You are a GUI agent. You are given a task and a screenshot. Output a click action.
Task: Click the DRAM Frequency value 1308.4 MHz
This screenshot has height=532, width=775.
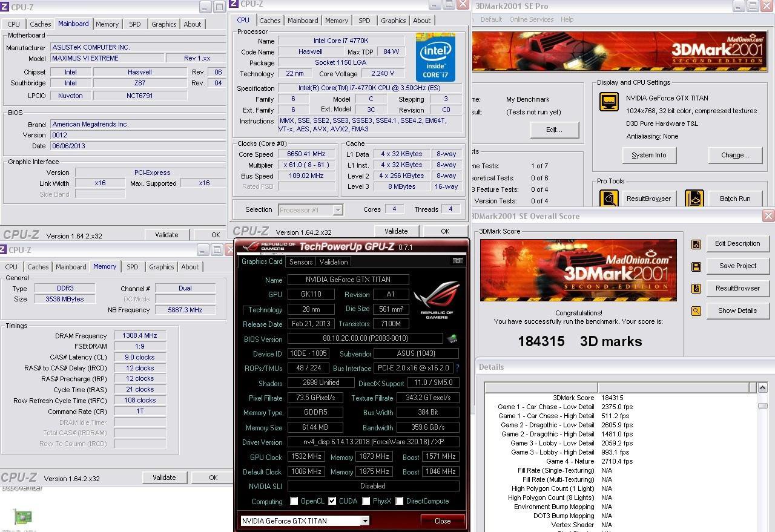click(x=140, y=336)
